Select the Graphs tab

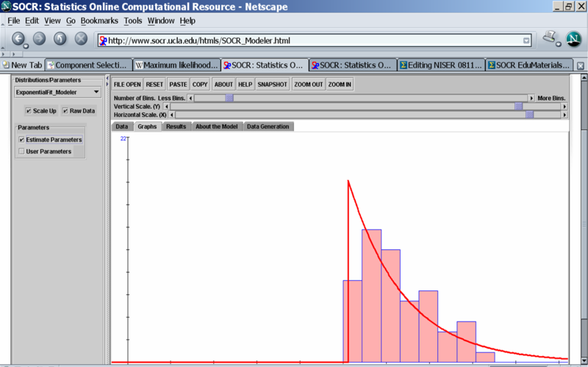pos(148,127)
